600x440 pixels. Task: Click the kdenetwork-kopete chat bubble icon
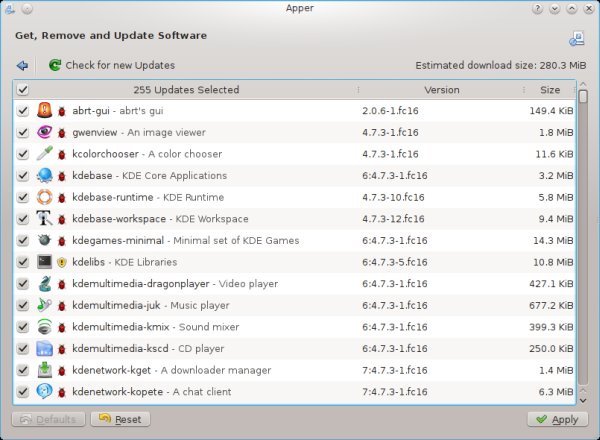click(x=44, y=391)
